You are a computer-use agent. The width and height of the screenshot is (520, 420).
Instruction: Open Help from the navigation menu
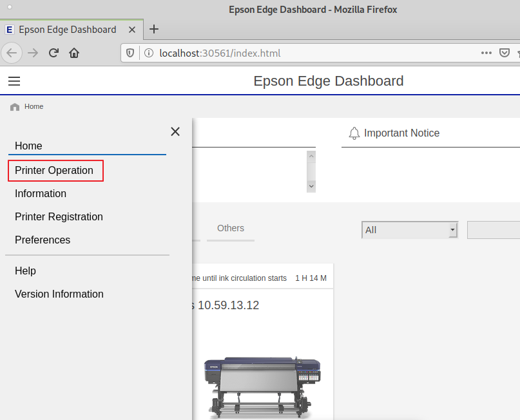point(25,271)
